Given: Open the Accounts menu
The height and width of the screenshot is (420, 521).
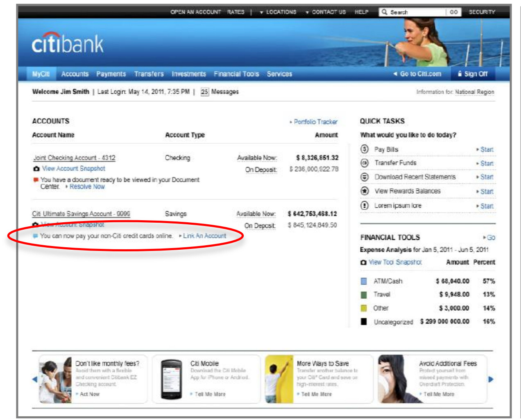Looking at the screenshot, I should pos(75,74).
